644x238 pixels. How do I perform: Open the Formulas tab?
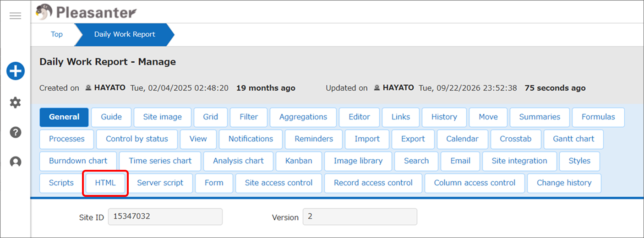tap(598, 117)
